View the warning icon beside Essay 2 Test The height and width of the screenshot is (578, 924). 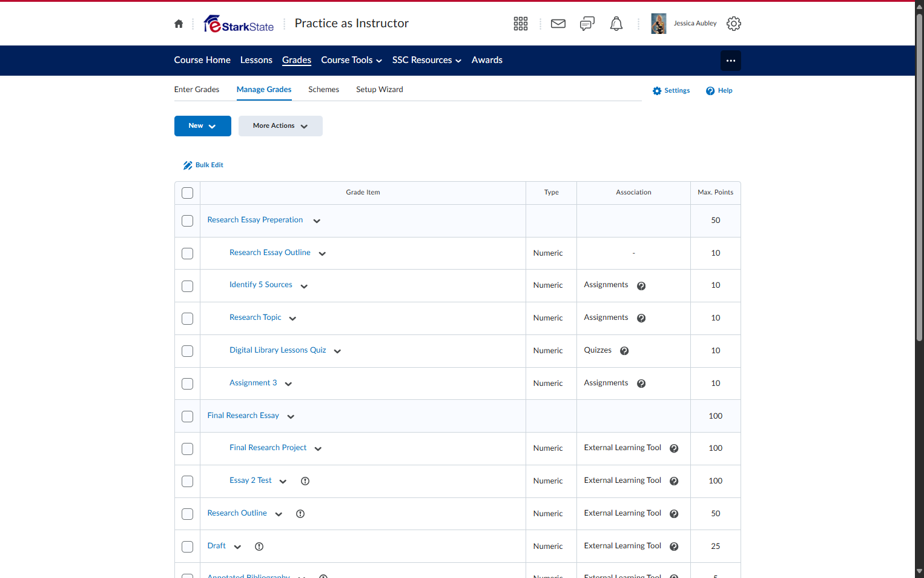click(x=305, y=481)
